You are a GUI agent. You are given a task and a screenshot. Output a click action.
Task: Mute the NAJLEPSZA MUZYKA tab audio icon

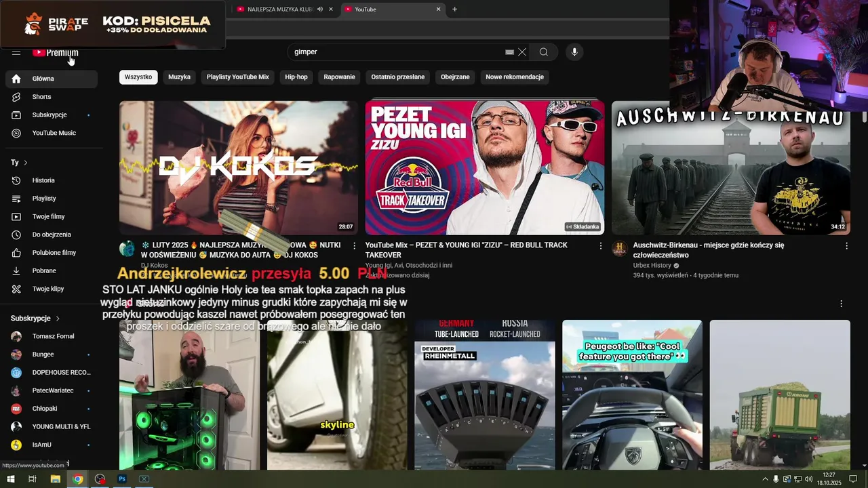click(x=319, y=9)
